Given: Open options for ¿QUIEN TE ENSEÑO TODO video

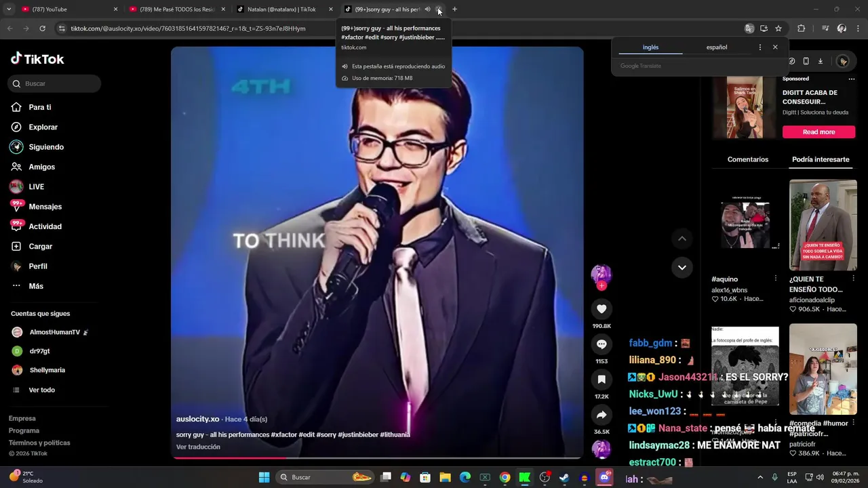Looking at the screenshot, I should [854, 279].
